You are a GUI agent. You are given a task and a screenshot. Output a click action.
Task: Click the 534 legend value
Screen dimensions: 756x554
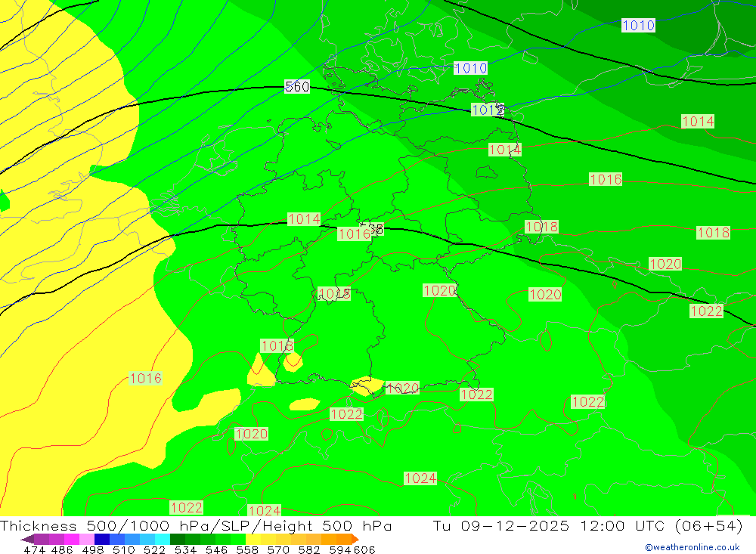[185, 549]
